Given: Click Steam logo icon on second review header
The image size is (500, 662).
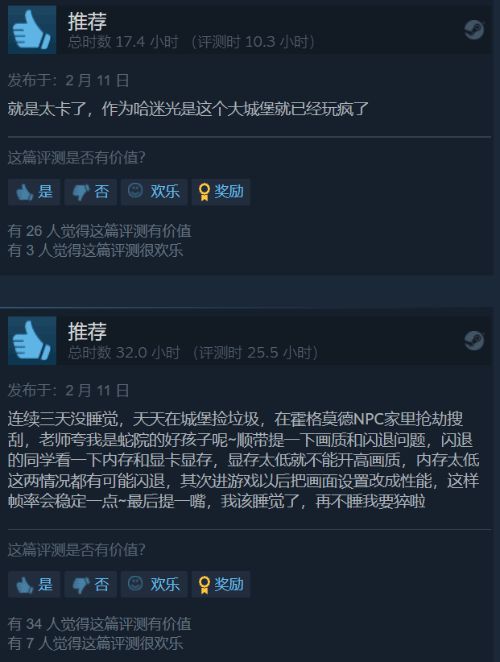Looking at the screenshot, I should pyautogui.click(x=474, y=340).
